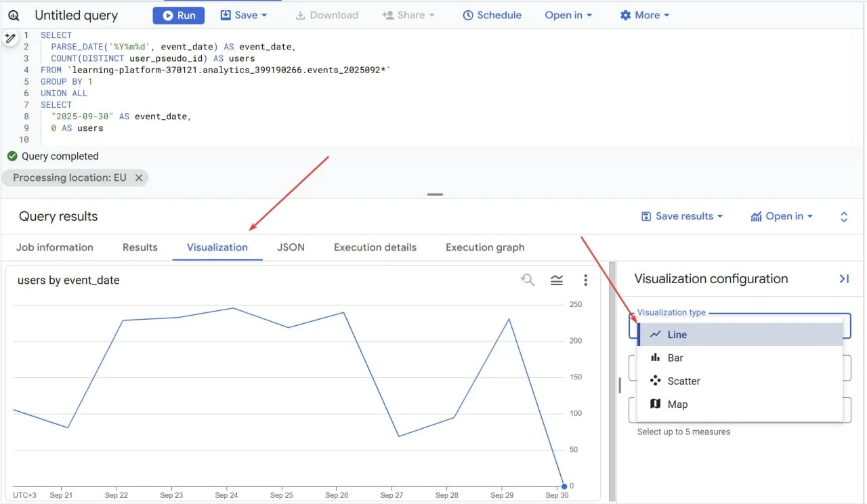
Task: Switch to the Results tab
Action: pos(140,247)
